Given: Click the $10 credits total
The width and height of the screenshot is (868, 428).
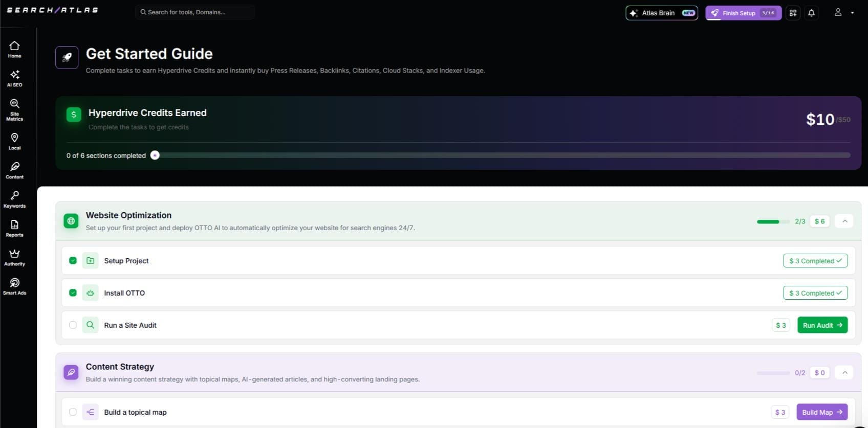Looking at the screenshot, I should (820, 119).
